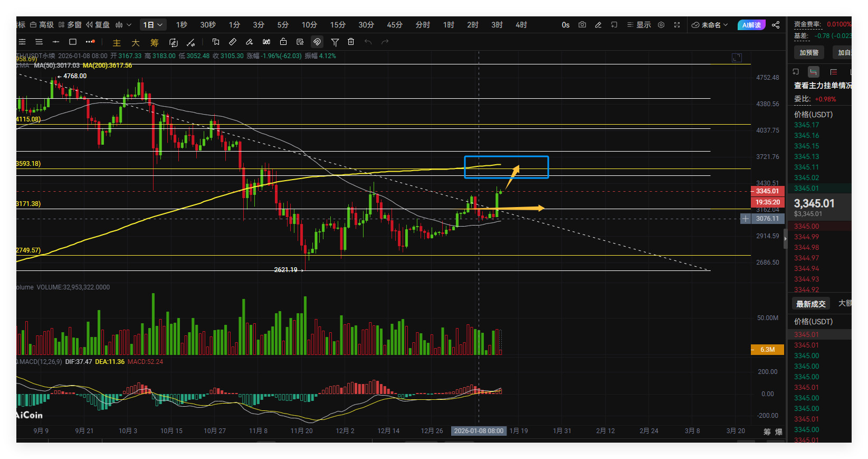
Task: Click the 加预警 alert button
Action: click(809, 52)
